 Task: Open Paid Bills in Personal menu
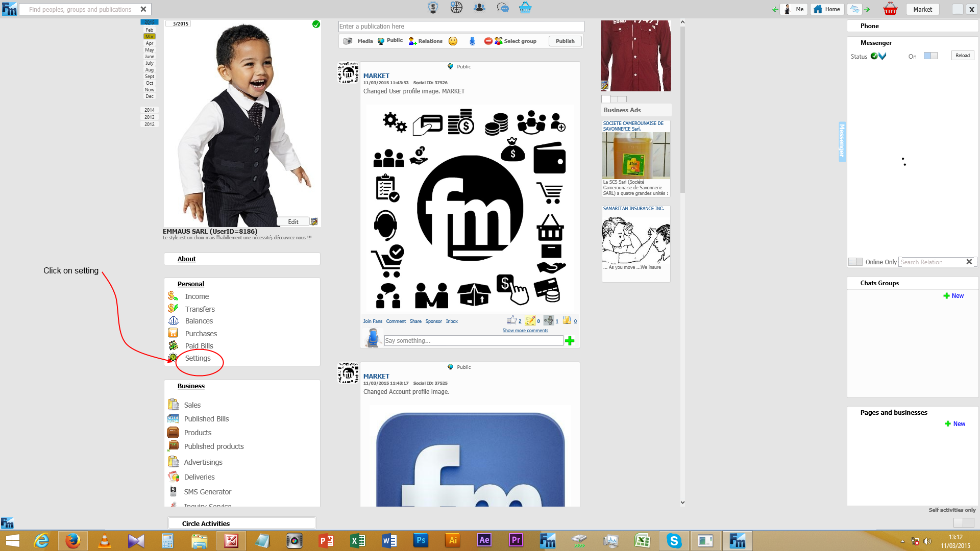pos(199,346)
